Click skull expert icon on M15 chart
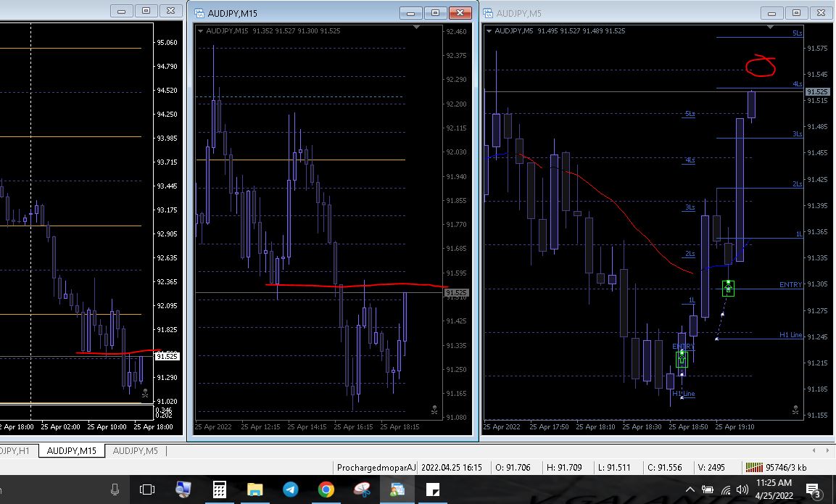 434,410
